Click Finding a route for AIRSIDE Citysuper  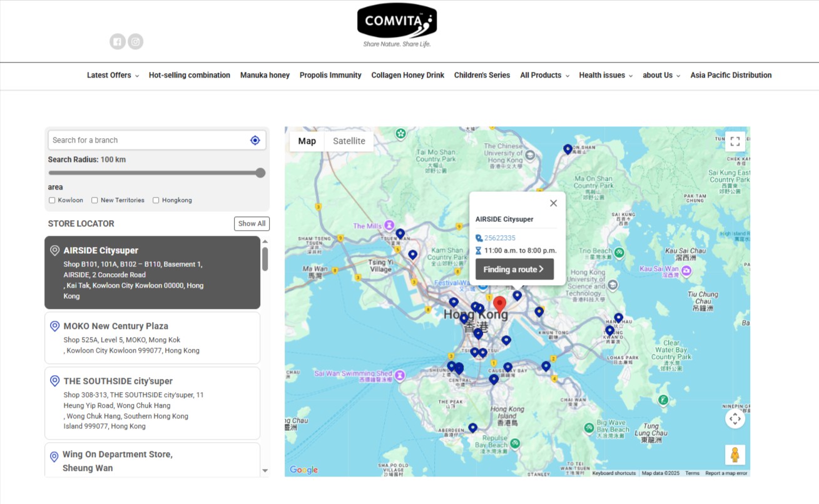[514, 269]
